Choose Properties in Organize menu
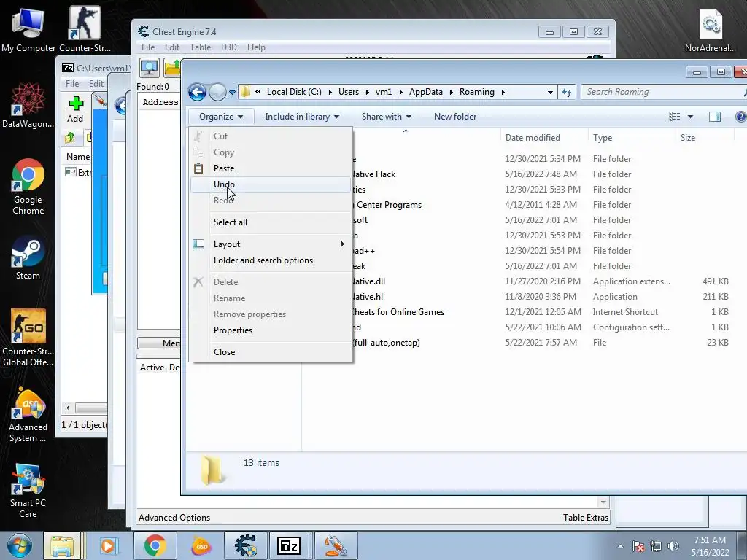The image size is (747, 560). pyautogui.click(x=270, y=330)
